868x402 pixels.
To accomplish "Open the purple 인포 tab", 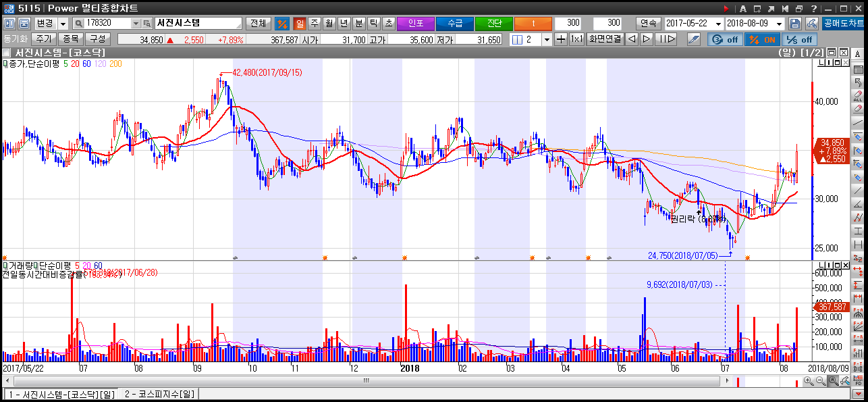I will [x=416, y=23].
